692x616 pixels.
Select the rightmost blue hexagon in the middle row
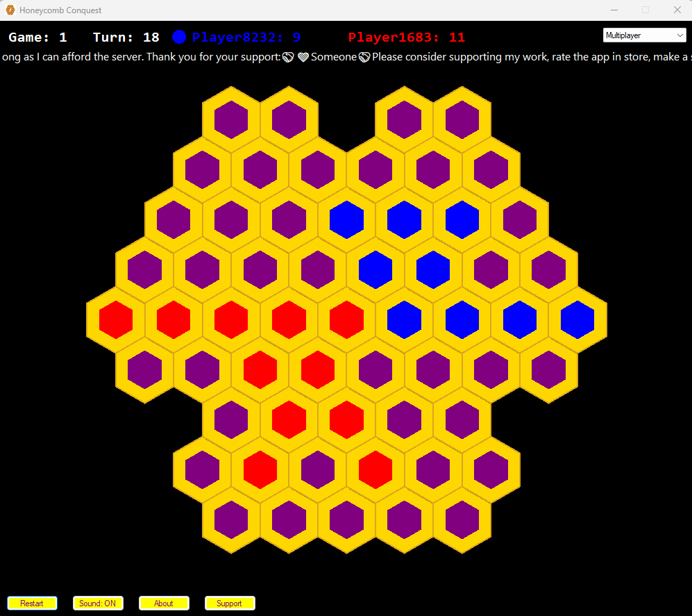[x=577, y=320]
